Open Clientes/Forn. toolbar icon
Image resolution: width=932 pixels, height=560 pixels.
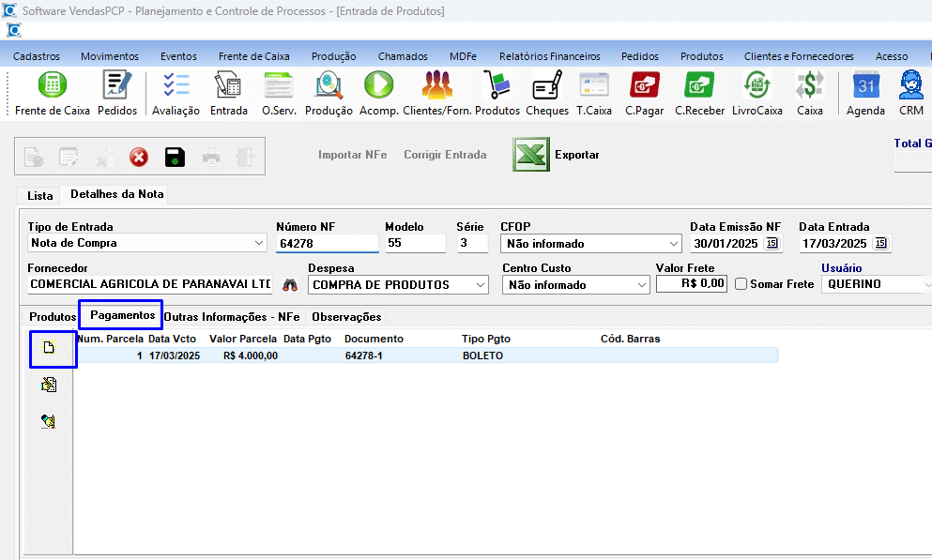tap(436, 86)
